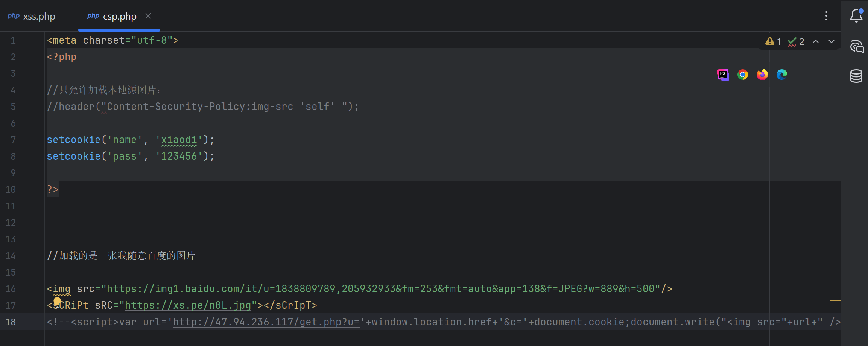Click the closing ?> PHP tag

click(x=53, y=189)
